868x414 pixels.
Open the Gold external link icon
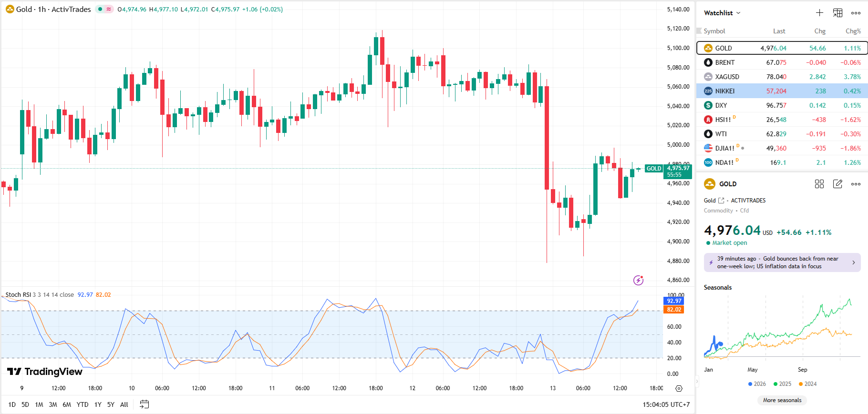pyautogui.click(x=721, y=201)
